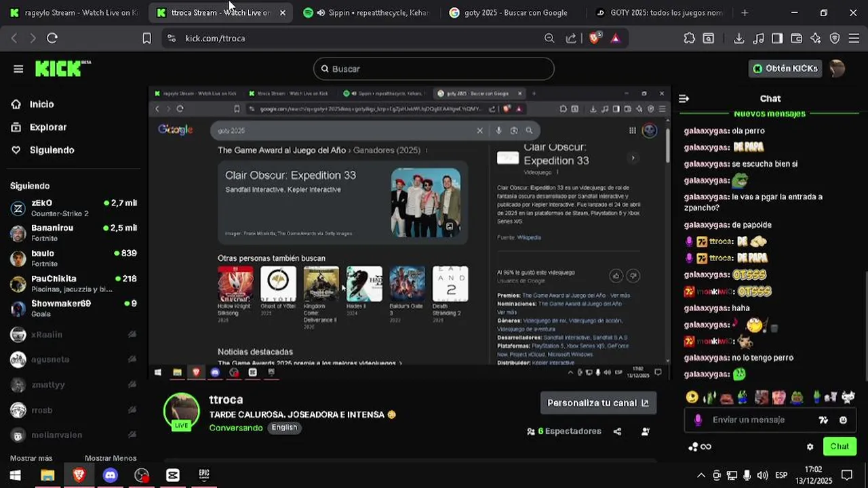Click share page icon in address bar

(x=571, y=39)
